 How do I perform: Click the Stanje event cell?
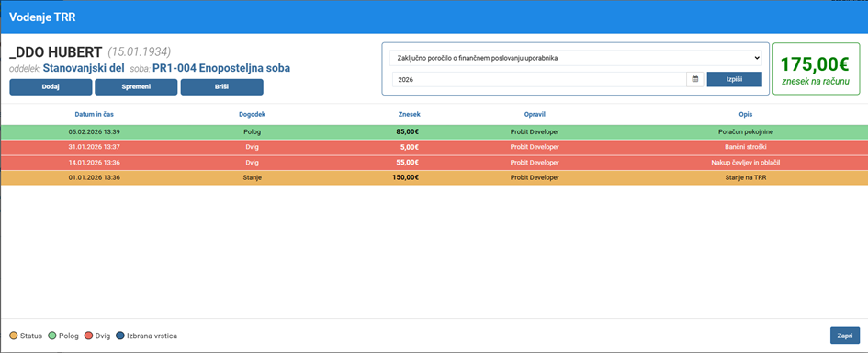click(x=252, y=178)
